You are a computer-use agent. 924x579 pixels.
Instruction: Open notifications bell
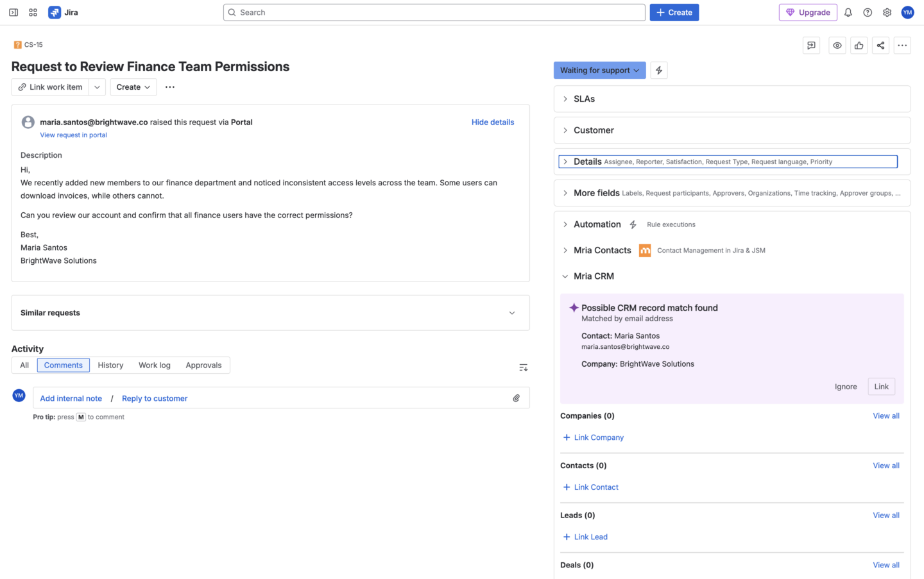pos(848,12)
